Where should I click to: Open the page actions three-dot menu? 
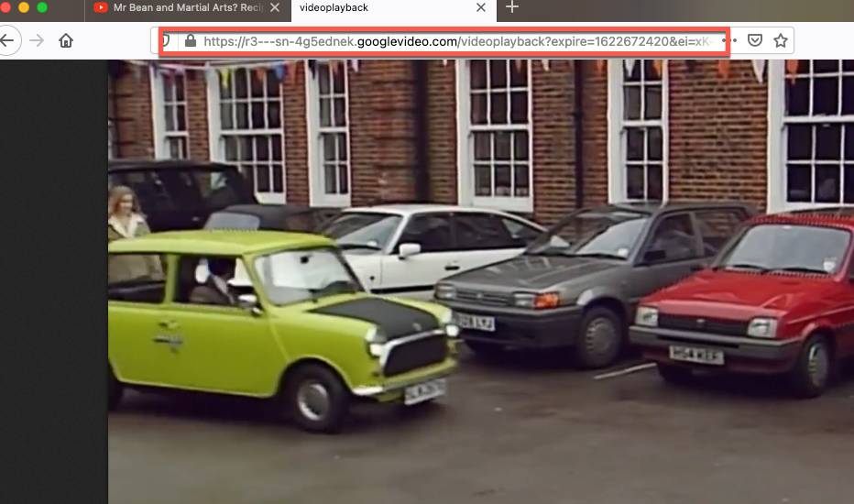click(x=734, y=41)
